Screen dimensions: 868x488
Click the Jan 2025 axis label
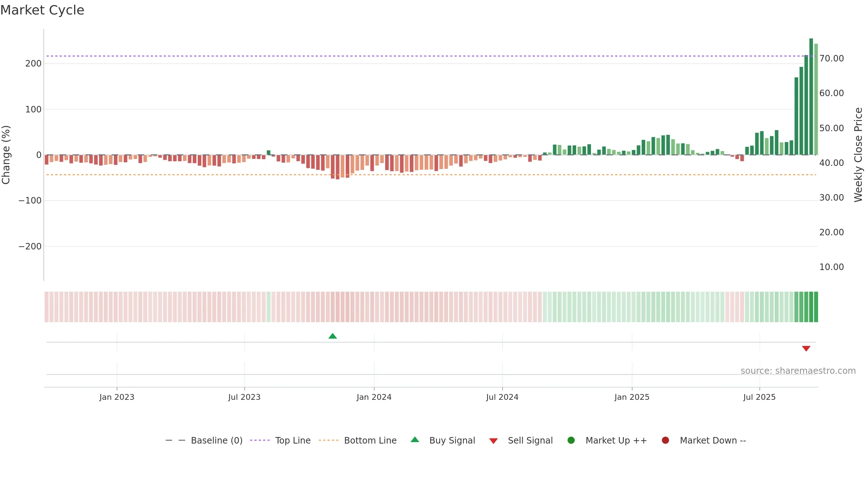pos(632,397)
